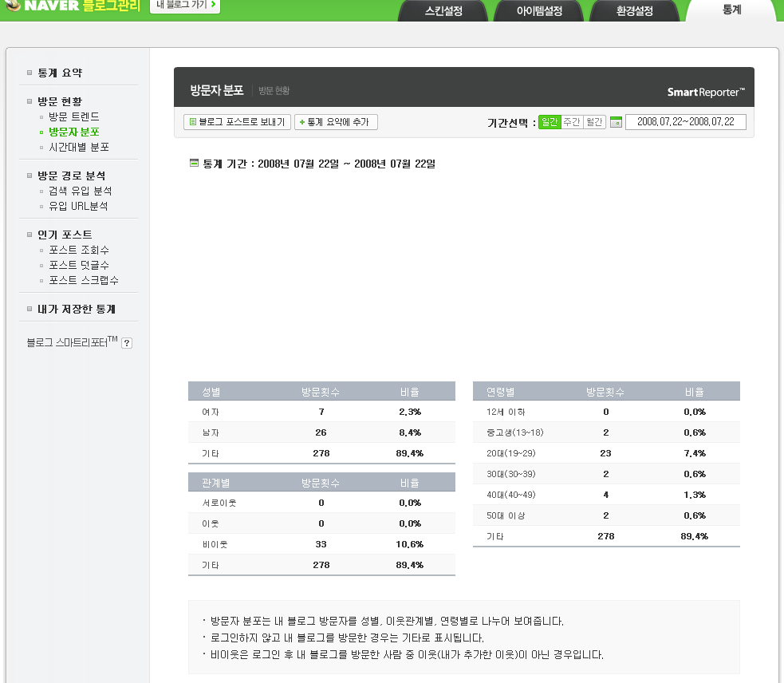Viewport: 784px width, 683px height.
Task: Open 통계 요약 in sidebar
Action: [60, 73]
